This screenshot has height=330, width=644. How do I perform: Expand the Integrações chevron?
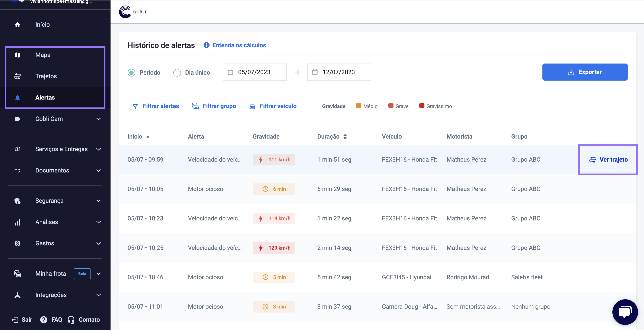(x=99, y=295)
